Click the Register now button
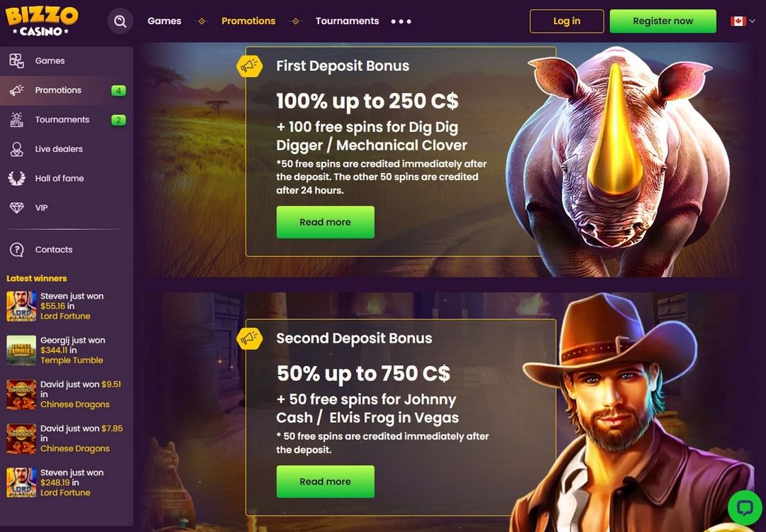Screen dimensions: 766x532 click(663, 21)
